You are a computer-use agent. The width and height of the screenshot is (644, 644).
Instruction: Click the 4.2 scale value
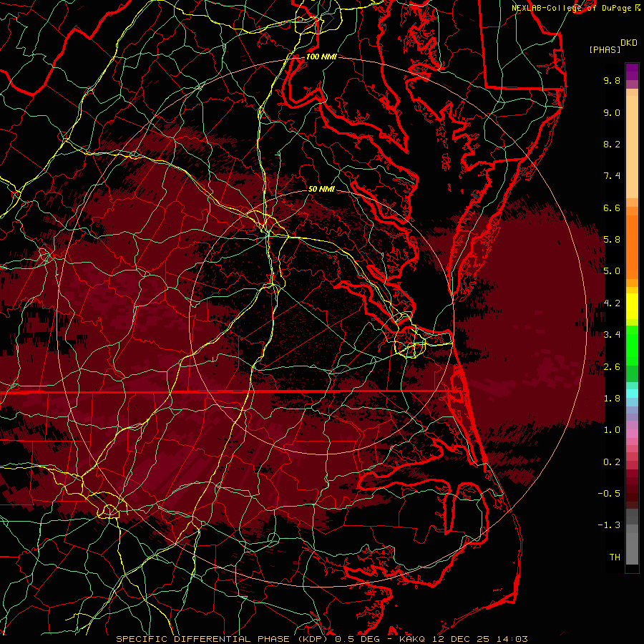612,303
